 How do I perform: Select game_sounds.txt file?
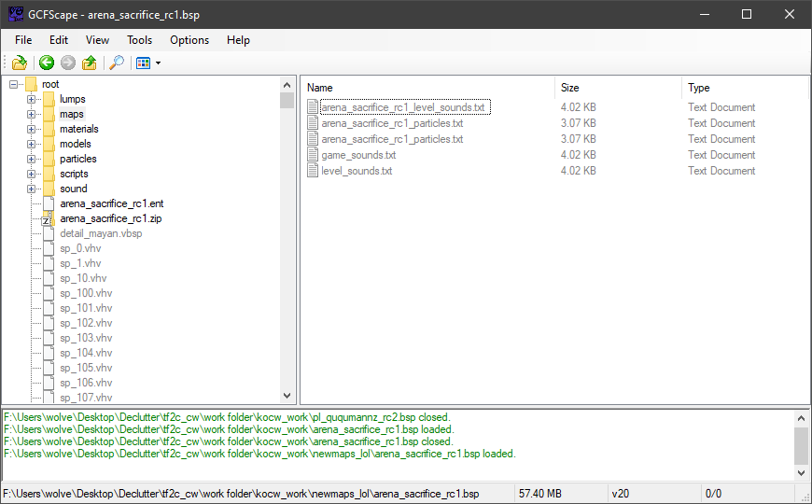point(358,155)
